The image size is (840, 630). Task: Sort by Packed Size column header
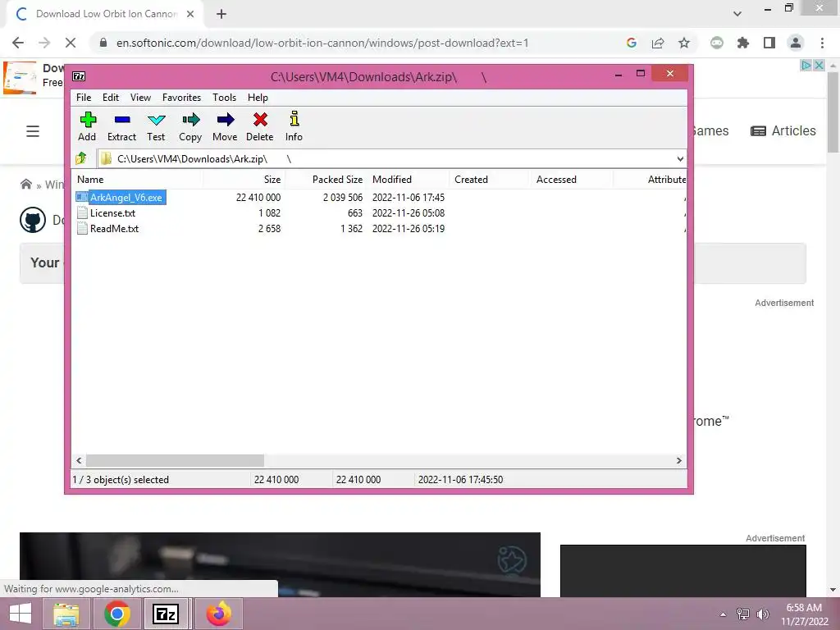pos(326,180)
